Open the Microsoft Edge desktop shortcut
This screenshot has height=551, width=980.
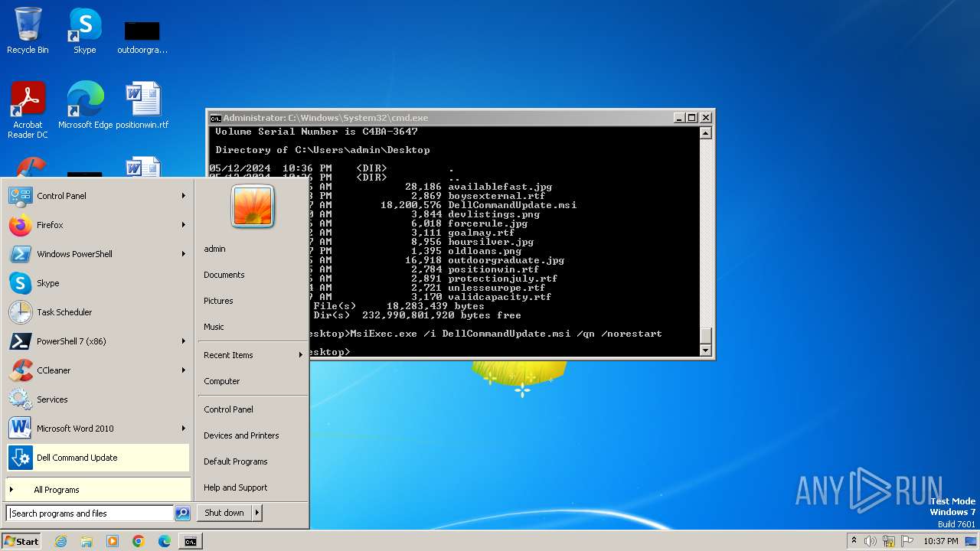point(85,106)
